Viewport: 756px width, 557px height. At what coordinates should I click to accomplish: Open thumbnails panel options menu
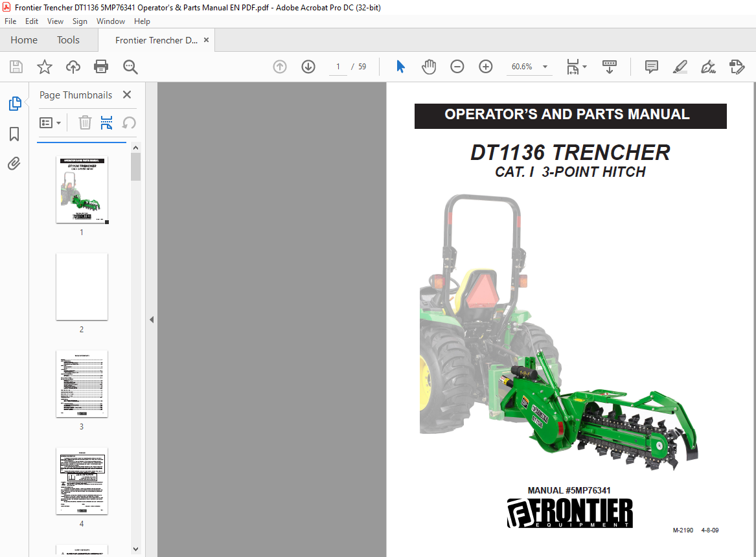[x=50, y=123]
